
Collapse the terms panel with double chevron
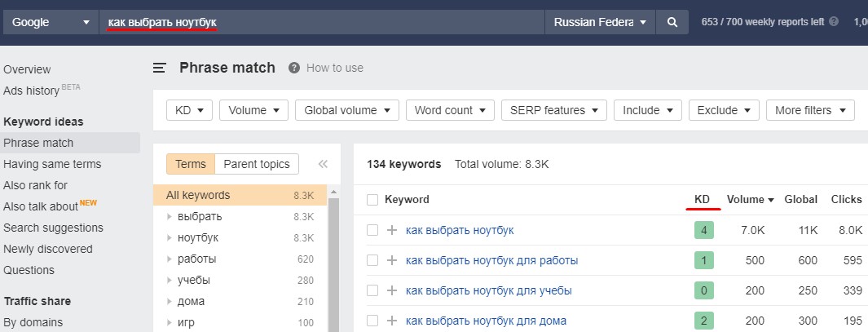tap(324, 164)
